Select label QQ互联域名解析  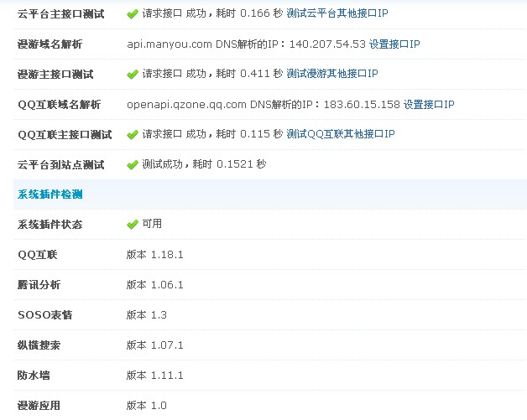(59, 105)
